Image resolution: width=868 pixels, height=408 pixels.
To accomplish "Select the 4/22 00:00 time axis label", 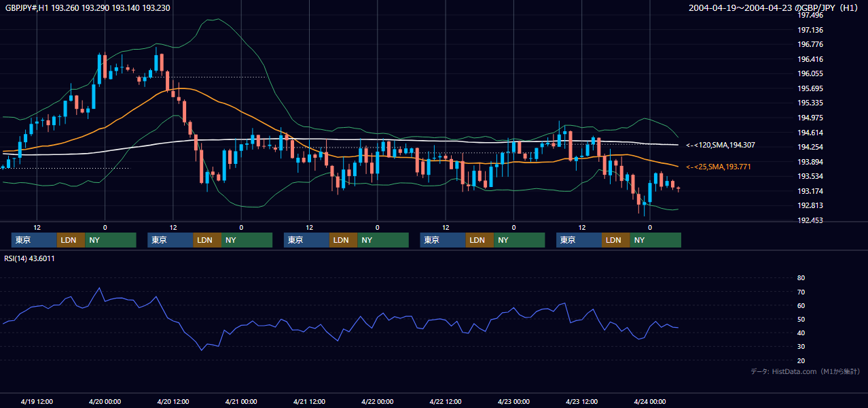I will pos(377,402).
